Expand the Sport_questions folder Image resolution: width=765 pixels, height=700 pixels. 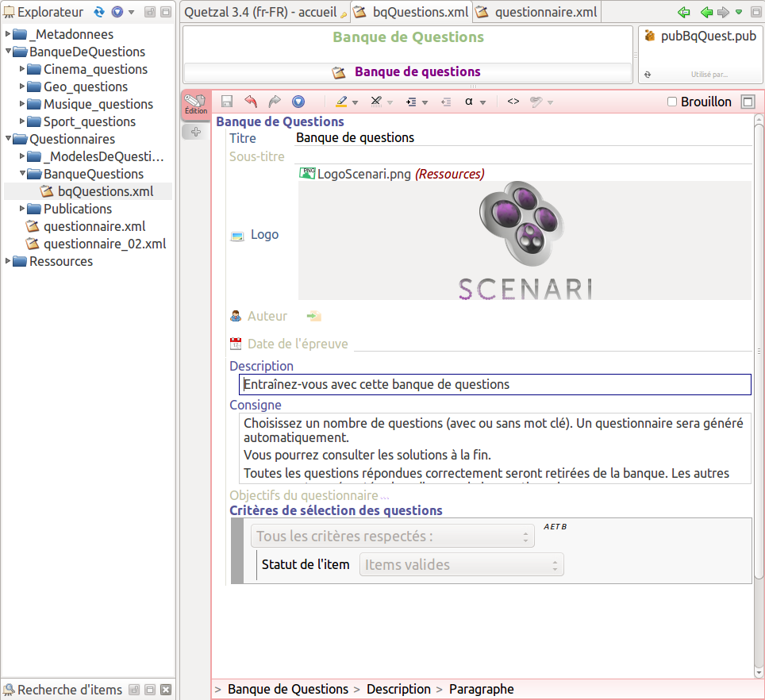pyautogui.click(x=22, y=121)
